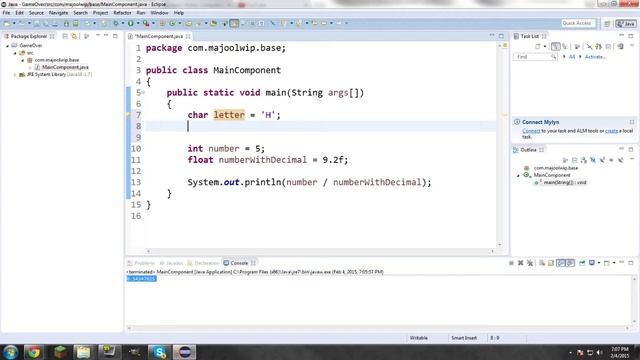Click Display Selected Console icon
The height and width of the screenshot is (360, 640).
click(592, 262)
